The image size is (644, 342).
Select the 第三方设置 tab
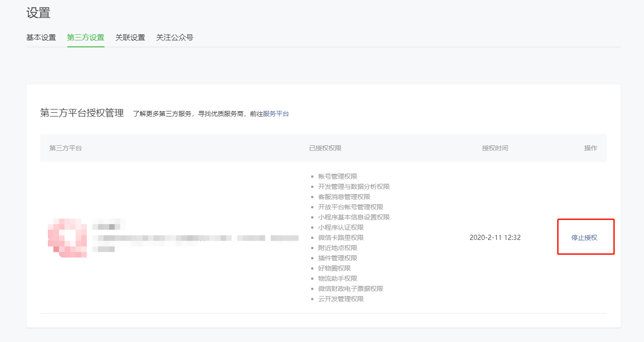pos(85,38)
